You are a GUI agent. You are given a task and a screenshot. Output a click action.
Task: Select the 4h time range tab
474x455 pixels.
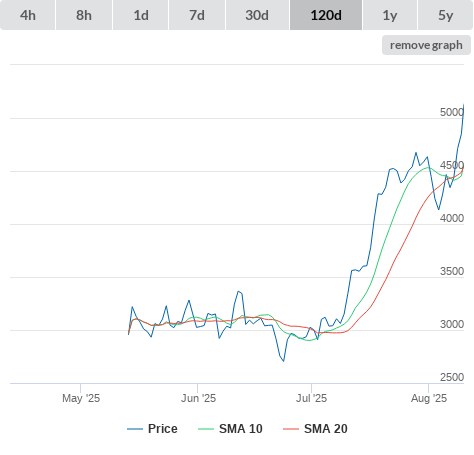28,15
